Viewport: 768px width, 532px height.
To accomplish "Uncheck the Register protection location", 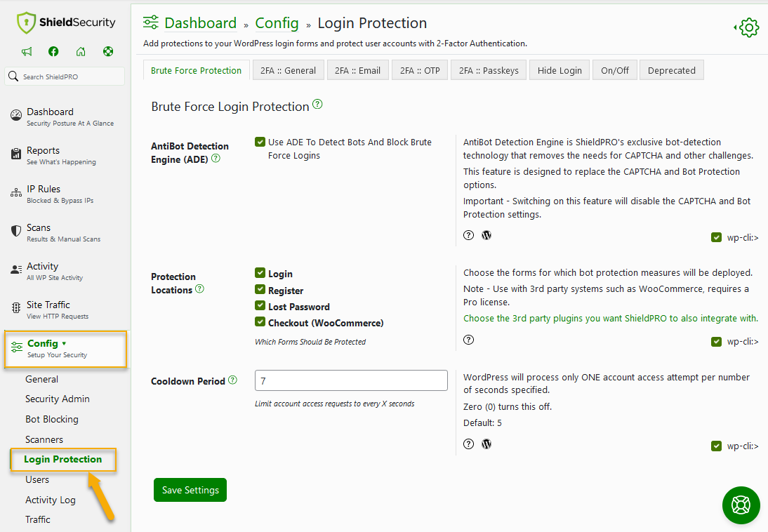I will click(x=260, y=290).
